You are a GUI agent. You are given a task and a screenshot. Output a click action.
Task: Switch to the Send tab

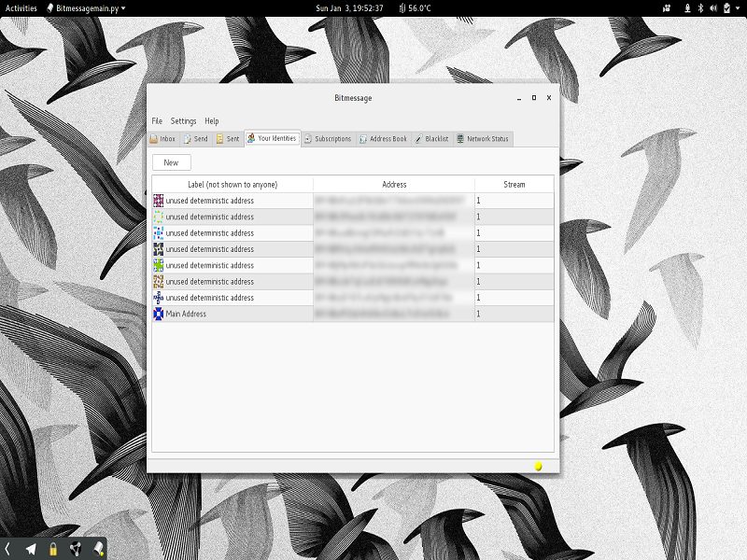click(195, 139)
